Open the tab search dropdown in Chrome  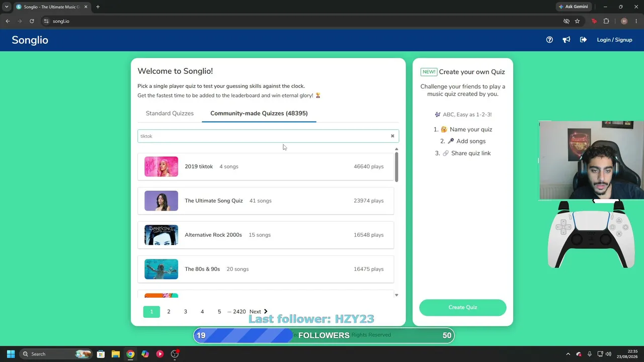coord(7,7)
